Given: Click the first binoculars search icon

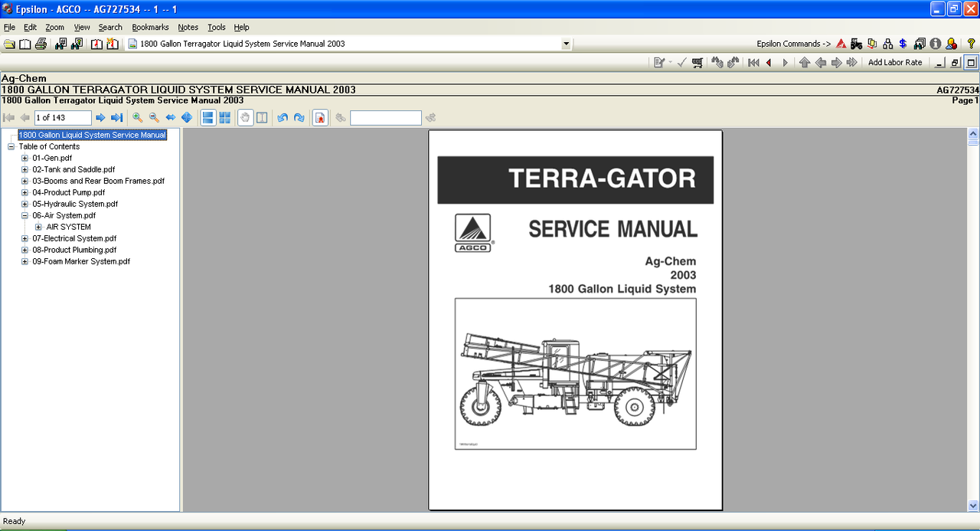Looking at the screenshot, I should coord(61,44).
